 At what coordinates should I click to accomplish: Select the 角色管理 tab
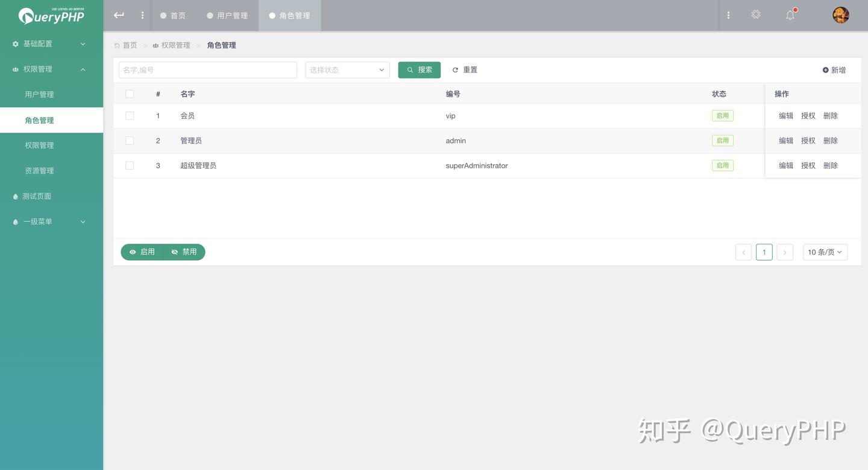click(290, 16)
